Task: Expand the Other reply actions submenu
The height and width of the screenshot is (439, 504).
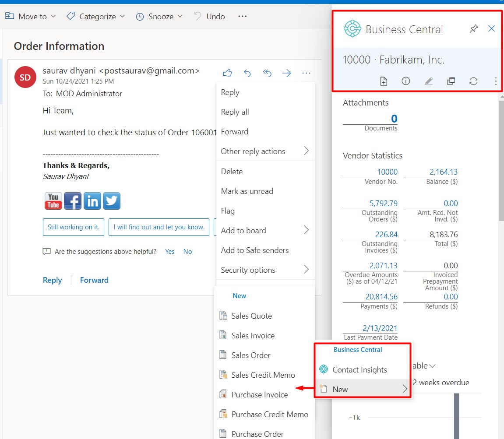Action: (x=253, y=151)
